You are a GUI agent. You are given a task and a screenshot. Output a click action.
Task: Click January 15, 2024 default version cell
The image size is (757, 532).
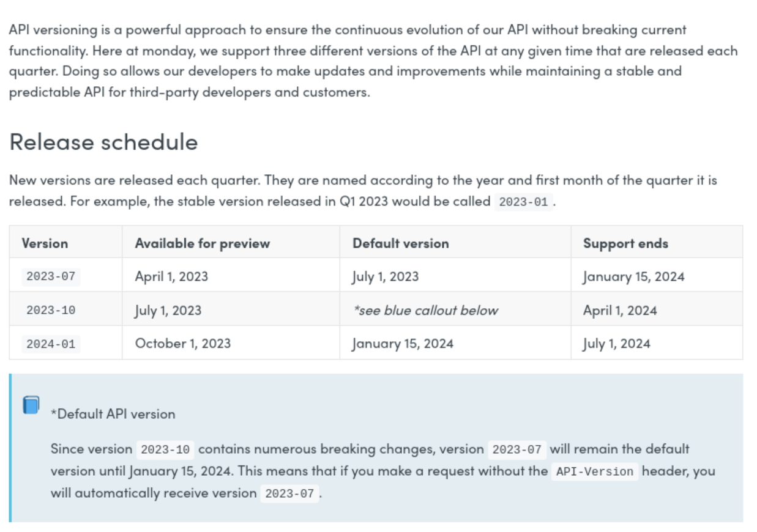coord(403,344)
